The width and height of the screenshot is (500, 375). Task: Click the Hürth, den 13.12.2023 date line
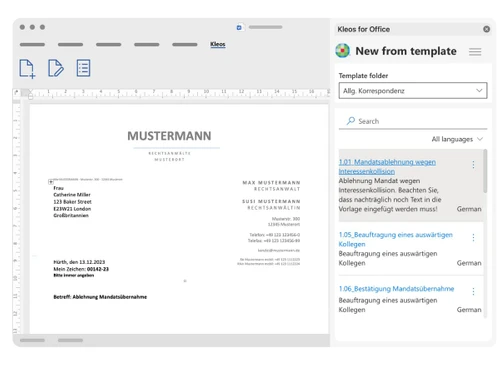coord(79,262)
